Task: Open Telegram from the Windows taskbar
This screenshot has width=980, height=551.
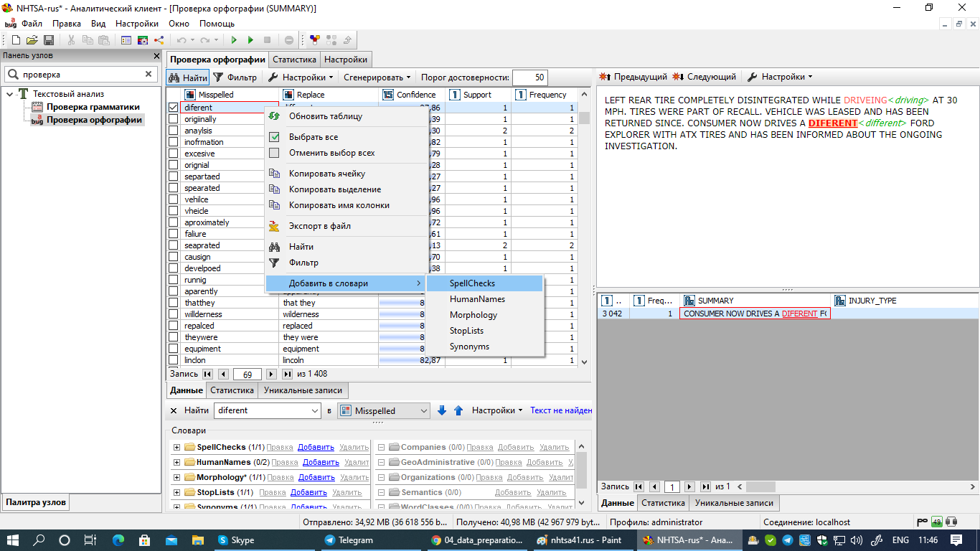Action: pos(349,540)
